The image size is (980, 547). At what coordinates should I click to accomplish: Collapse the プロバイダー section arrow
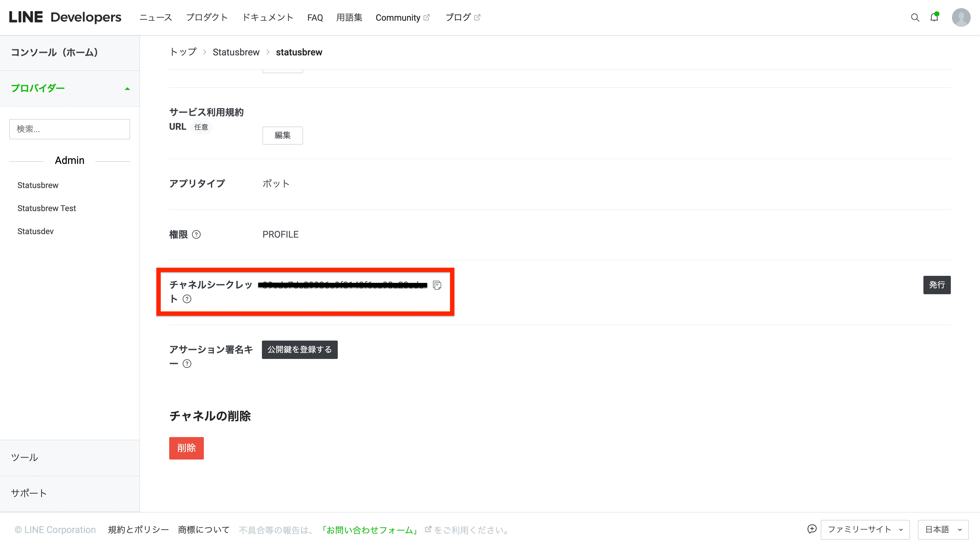[127, 89]
